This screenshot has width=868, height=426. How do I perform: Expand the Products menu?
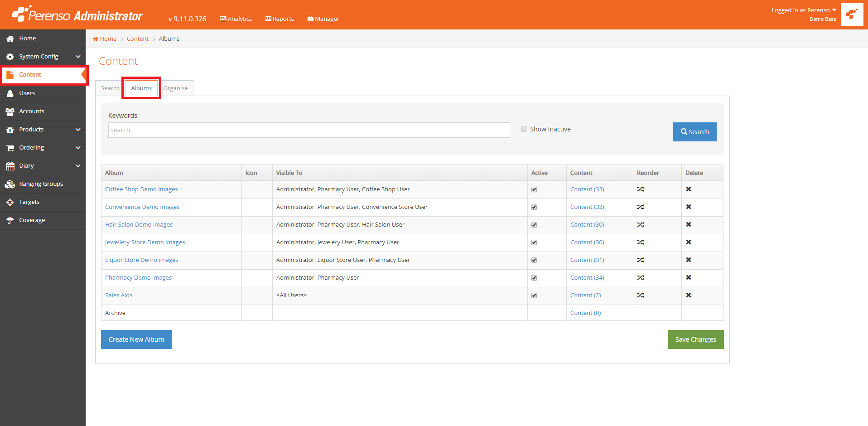coord(43,130)
